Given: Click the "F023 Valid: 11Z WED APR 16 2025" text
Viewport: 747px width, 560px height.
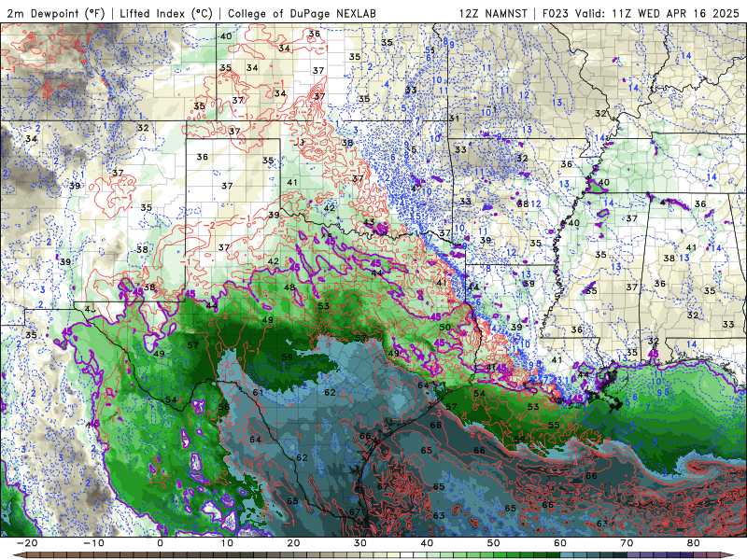Looking at the screenshot, I should coord(641,13).
